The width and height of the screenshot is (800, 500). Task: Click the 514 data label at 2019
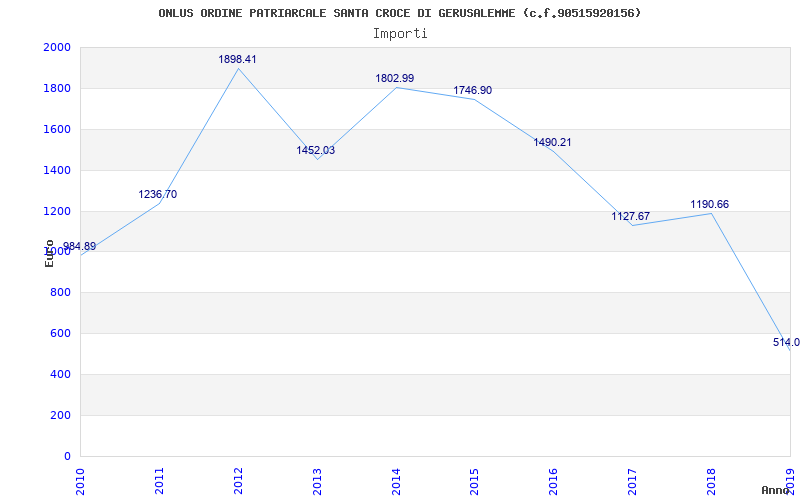pos(786,342)
